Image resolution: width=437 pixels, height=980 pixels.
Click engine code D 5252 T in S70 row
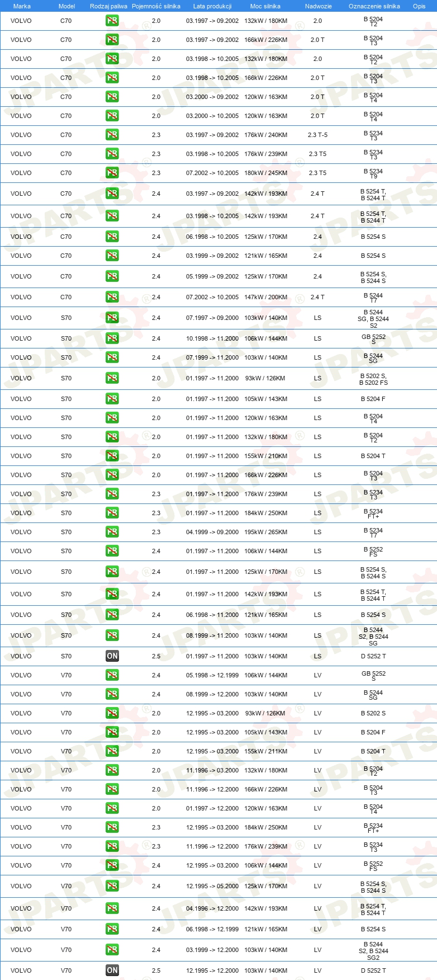click(373, 656)
